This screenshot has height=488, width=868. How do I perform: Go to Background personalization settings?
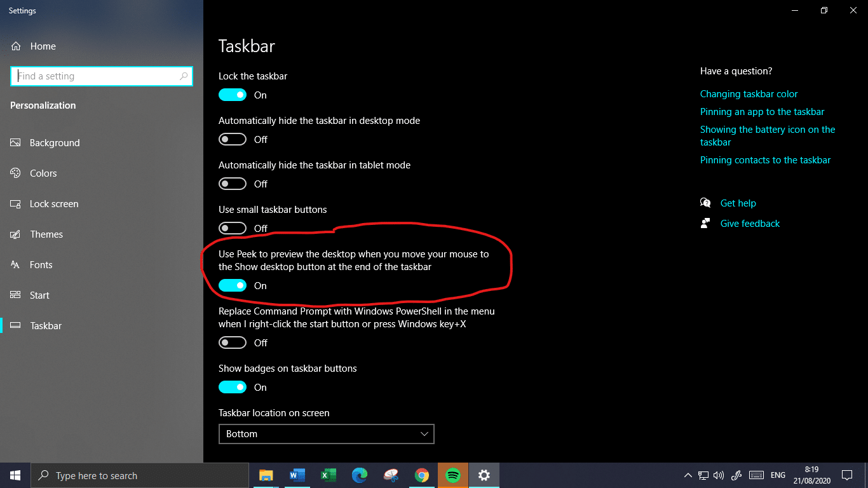coord(102,143)
